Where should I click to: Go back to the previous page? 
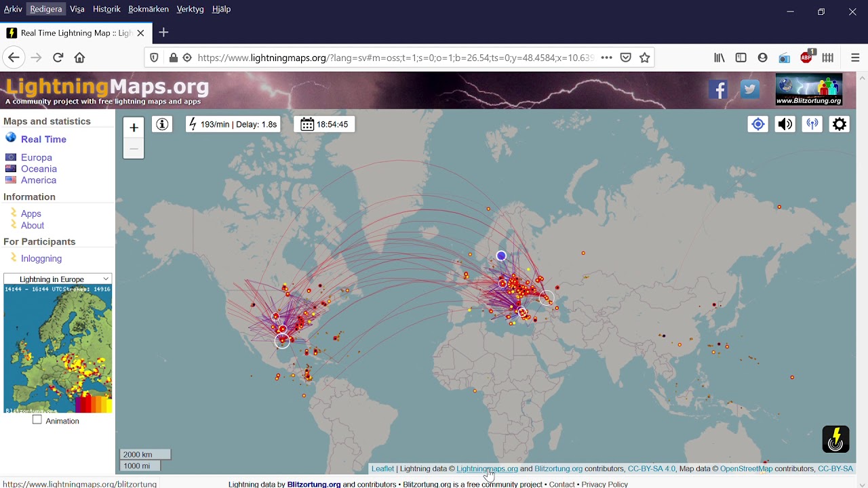coord(14,58)
